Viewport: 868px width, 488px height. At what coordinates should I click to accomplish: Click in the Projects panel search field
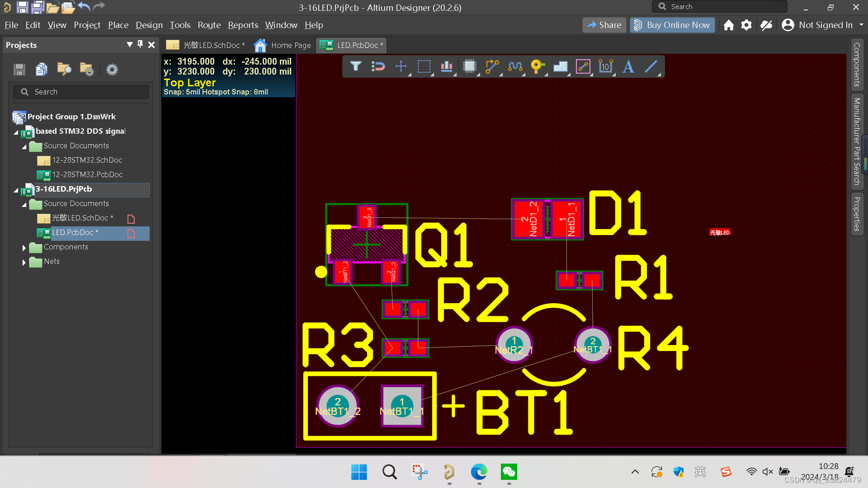[80, 92]
